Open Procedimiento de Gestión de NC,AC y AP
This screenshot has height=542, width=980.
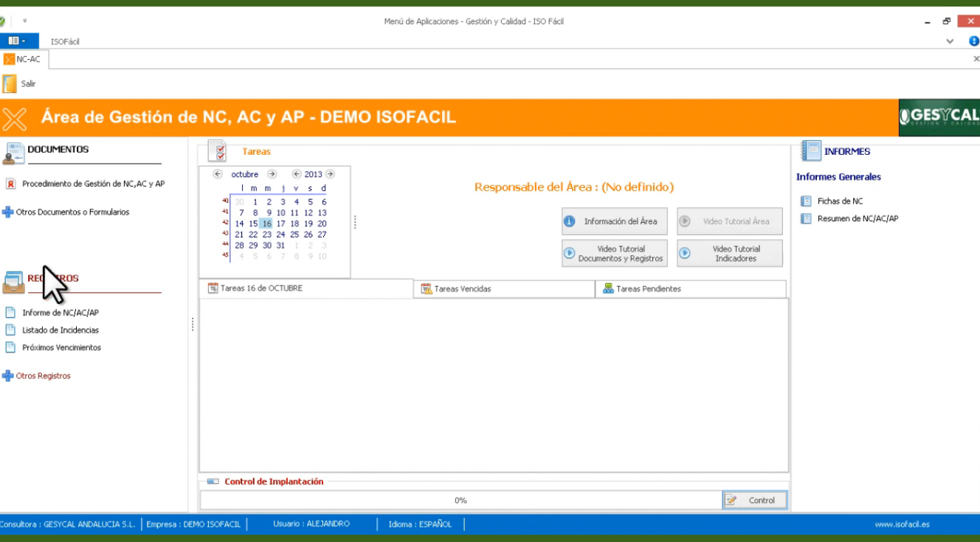[x=93, y=184]
